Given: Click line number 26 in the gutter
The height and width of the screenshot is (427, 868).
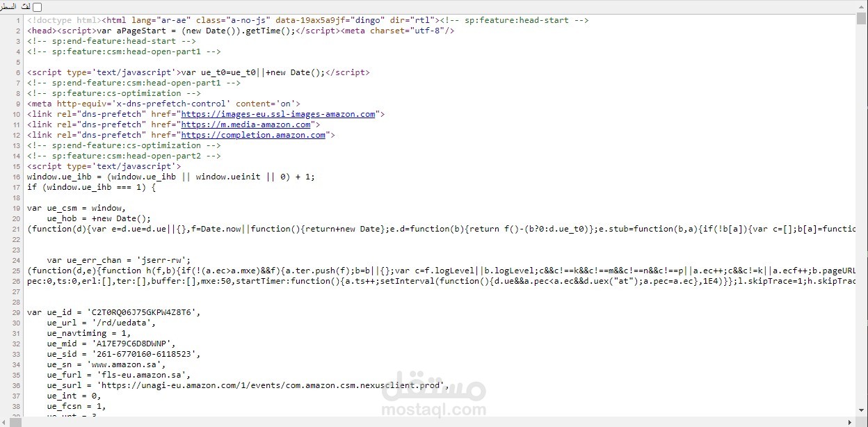Looking at the screenshot, I should pos(16,281).
